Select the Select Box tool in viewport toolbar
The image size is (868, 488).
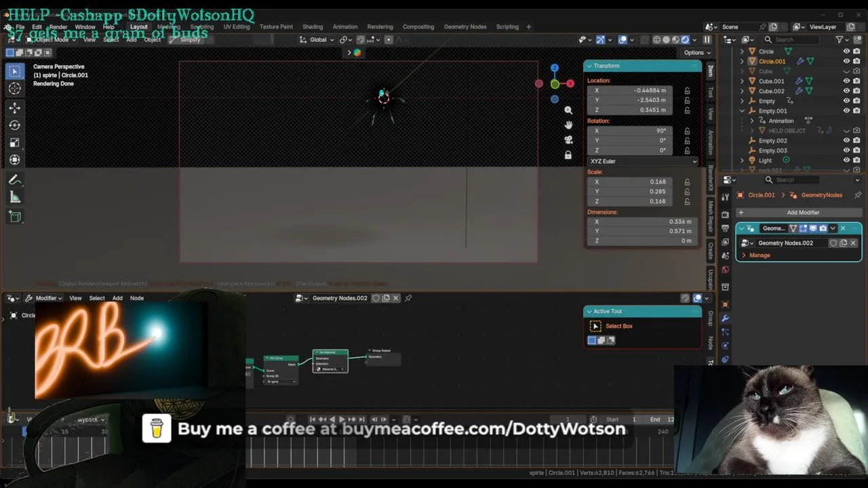(x=14, y=71)
